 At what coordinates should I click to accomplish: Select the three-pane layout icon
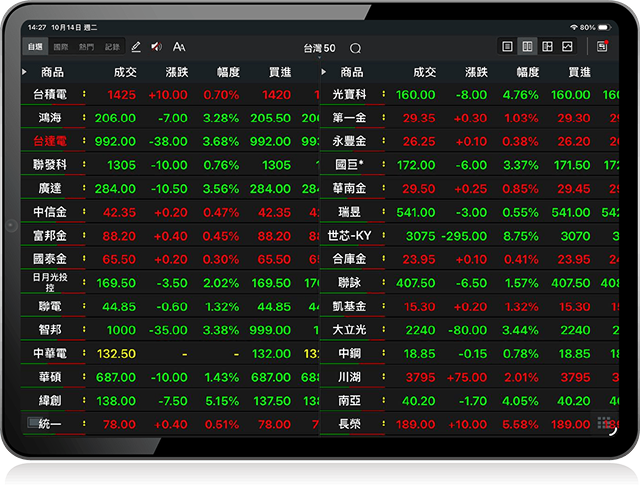pyautogui.click(x=547, y=47)
